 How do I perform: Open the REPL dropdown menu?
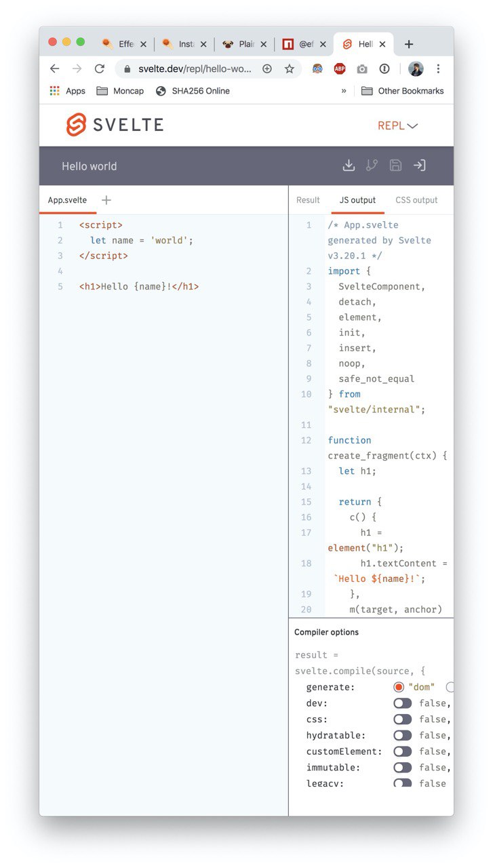[x=398, y=125]
